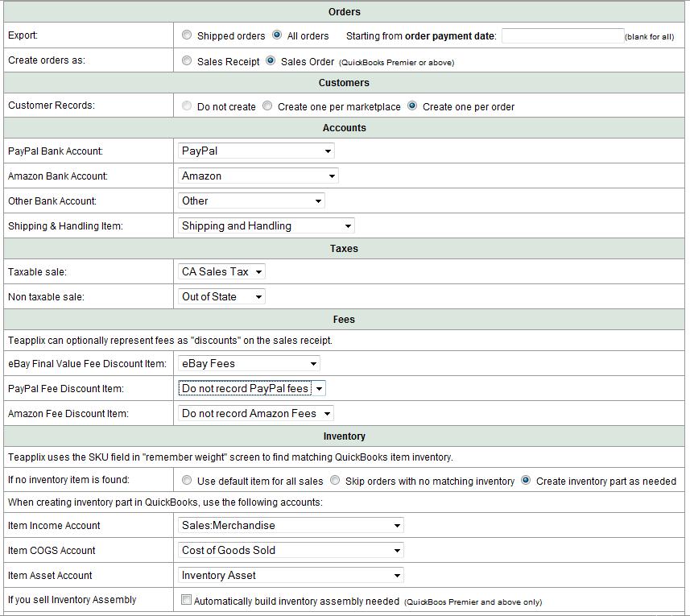Viewport: 690px width, 616px height.
Task: Open the PayPal Bank Account dropdown
Action: [x=256, y=151]
